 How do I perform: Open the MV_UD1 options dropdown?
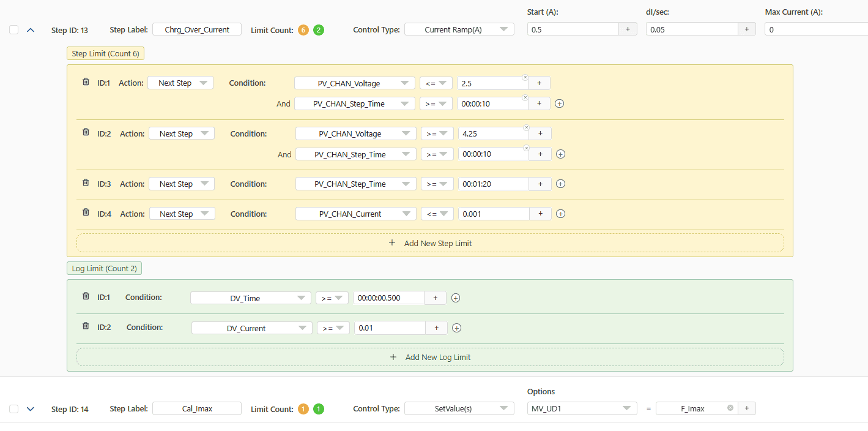tap(582, 408)
